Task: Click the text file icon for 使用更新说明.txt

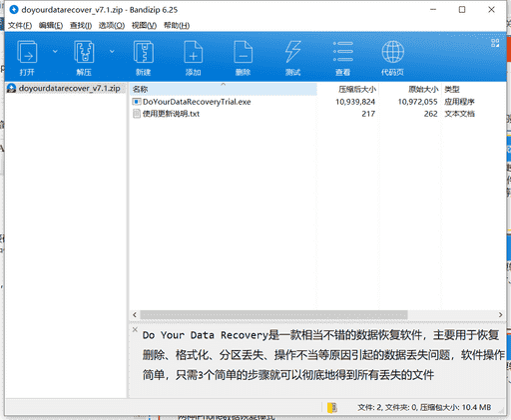Action: [x=137, y=114]
